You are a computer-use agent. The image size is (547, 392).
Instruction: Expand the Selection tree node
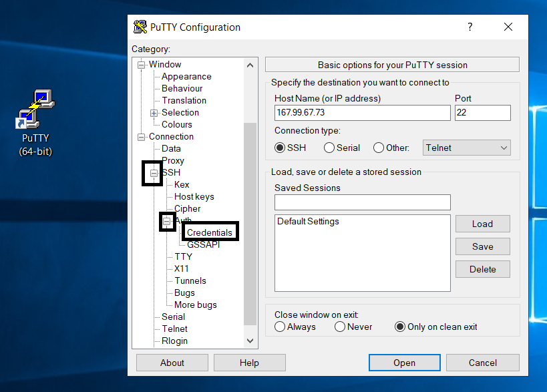point(154,113)
